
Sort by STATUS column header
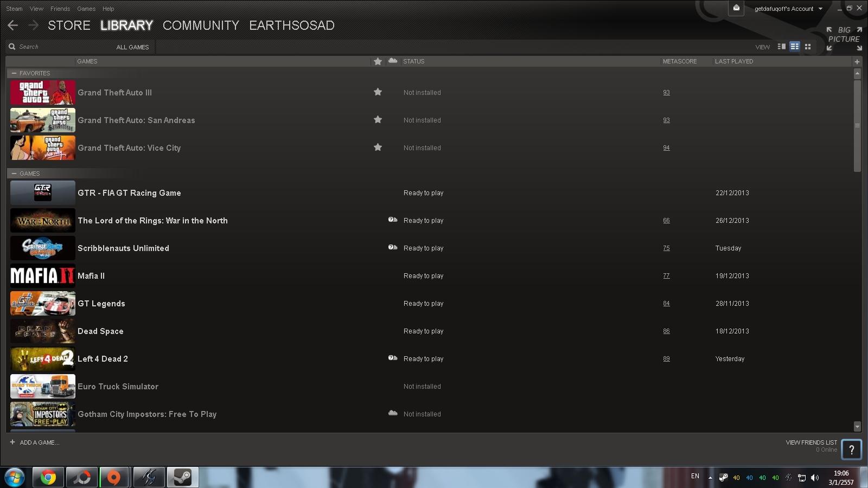point(414,61)
